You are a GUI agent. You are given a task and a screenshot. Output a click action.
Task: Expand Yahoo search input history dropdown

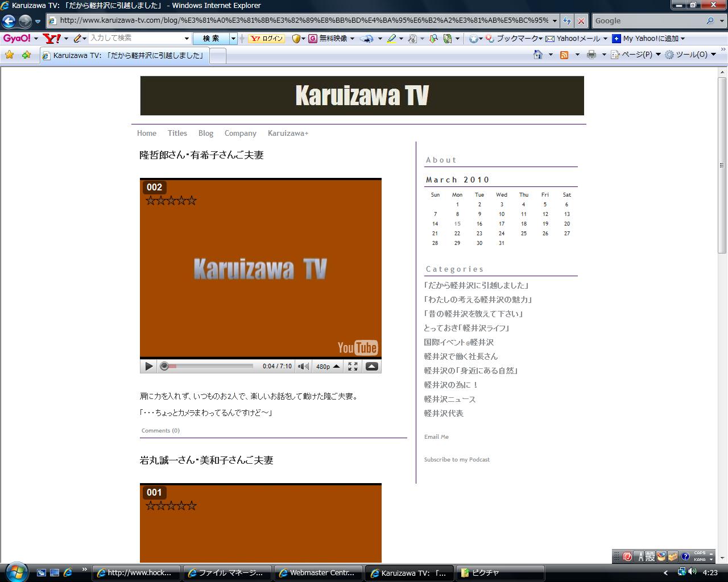coord(187,39)
